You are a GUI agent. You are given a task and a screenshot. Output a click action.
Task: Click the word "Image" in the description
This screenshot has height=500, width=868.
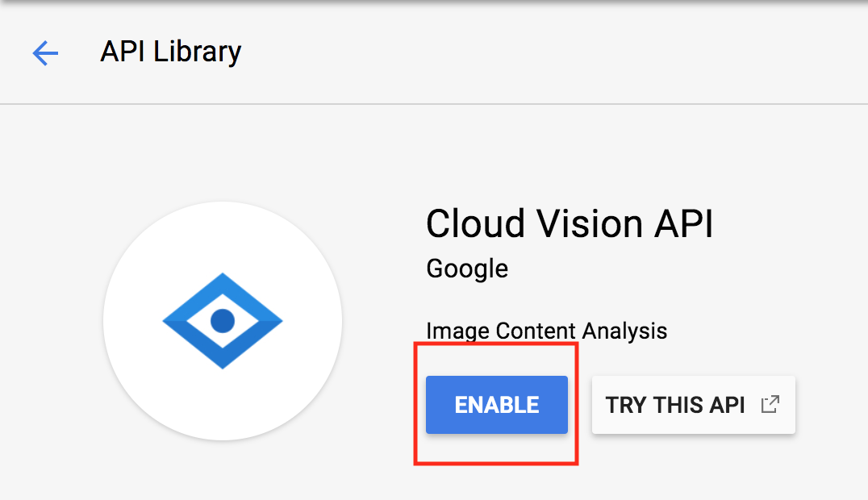pyautogui.click(x=457, y=330)
